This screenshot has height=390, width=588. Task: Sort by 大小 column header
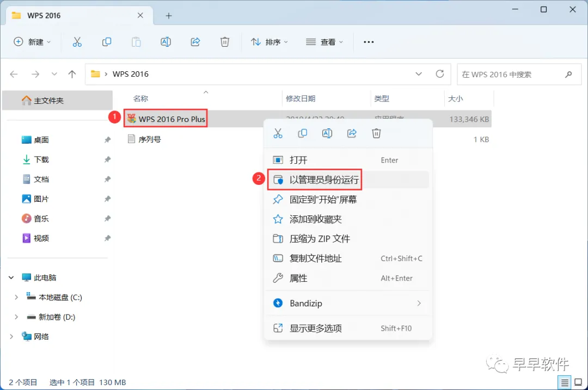[456, 98]
